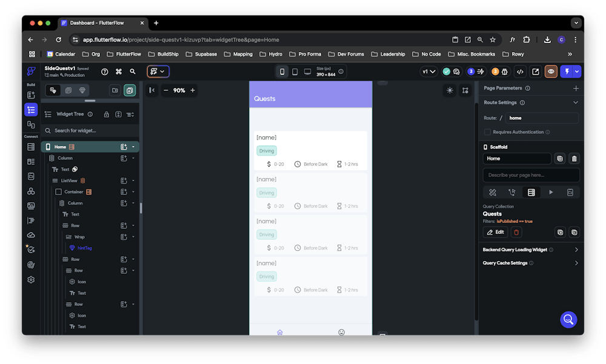Click Edit button for Quests query

[495, 232]
